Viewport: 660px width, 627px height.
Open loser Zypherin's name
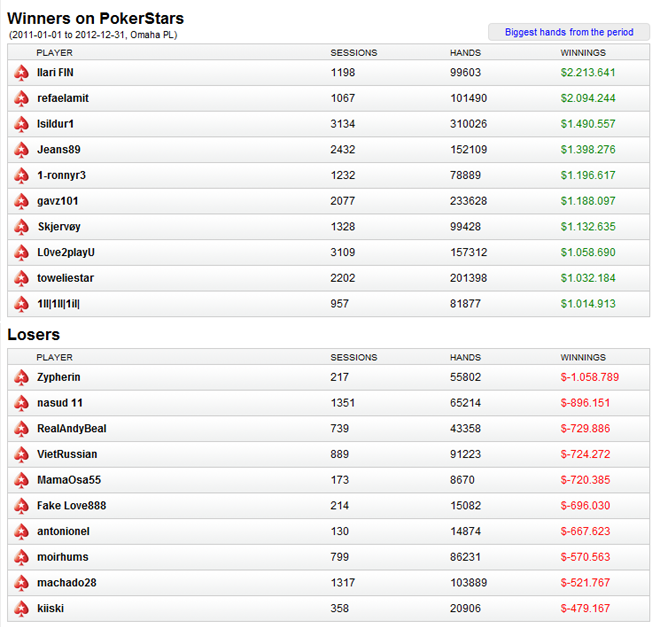tap(59, 377)
